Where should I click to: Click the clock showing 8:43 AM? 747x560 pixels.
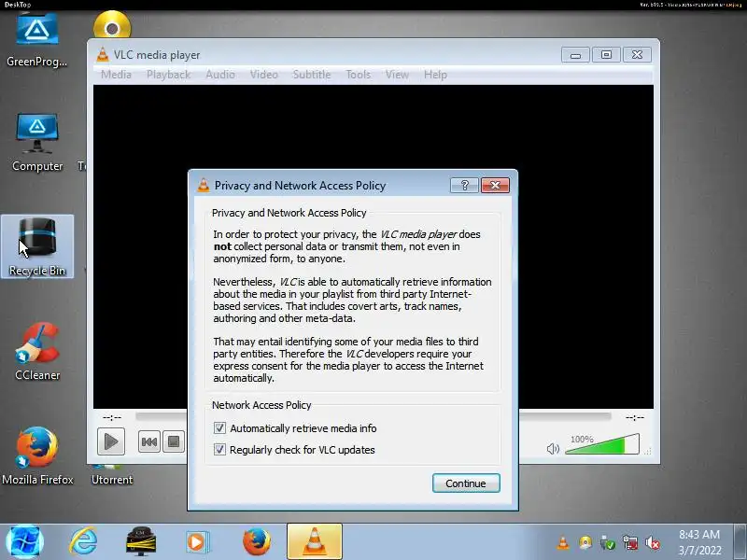[699, 542]
